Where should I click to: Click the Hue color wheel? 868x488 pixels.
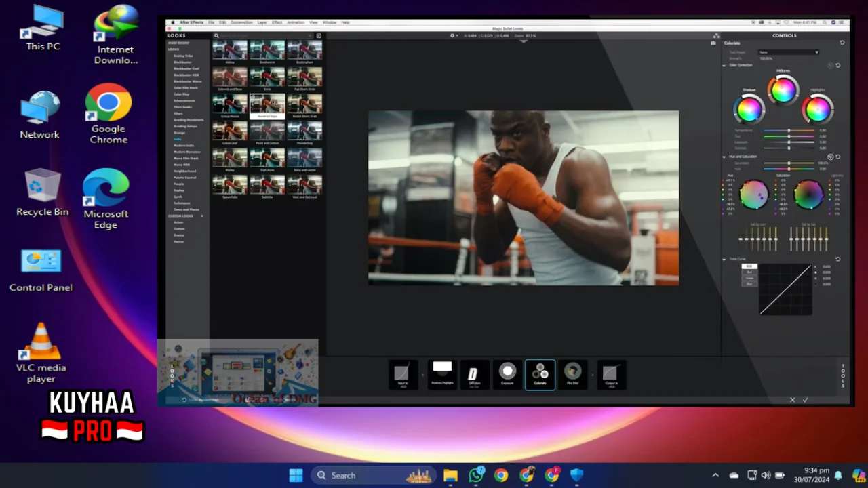[x=753, y=195]
